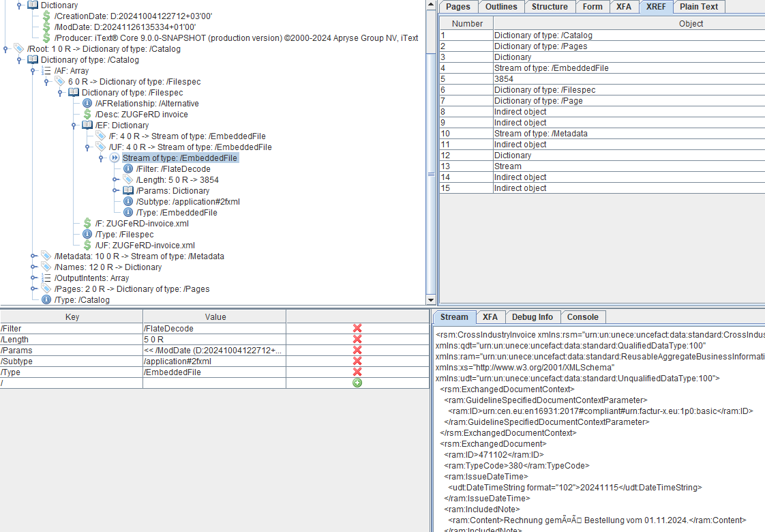Click the Dictionary icon beside /Root Catalog node
765x532 pixels.
pyautogui.click(x=32, y=59)
